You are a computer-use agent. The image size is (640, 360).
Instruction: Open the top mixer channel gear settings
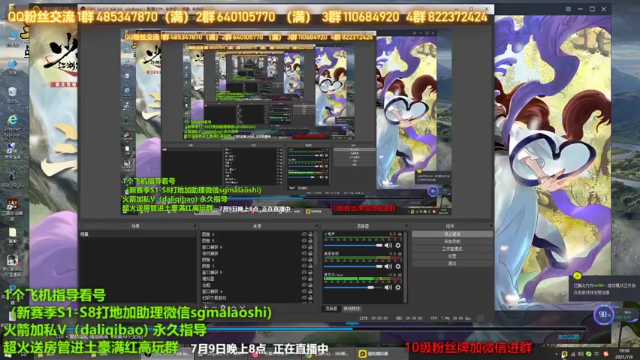point(398,245)
